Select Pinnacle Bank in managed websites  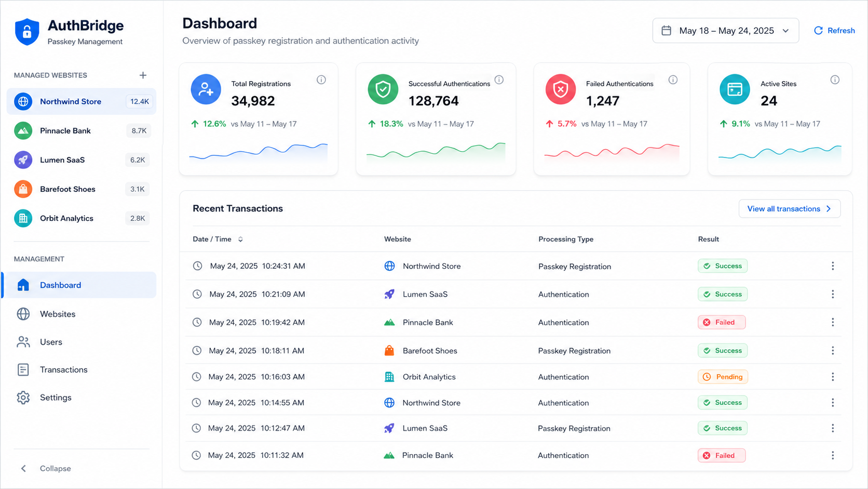pos(82,131)
